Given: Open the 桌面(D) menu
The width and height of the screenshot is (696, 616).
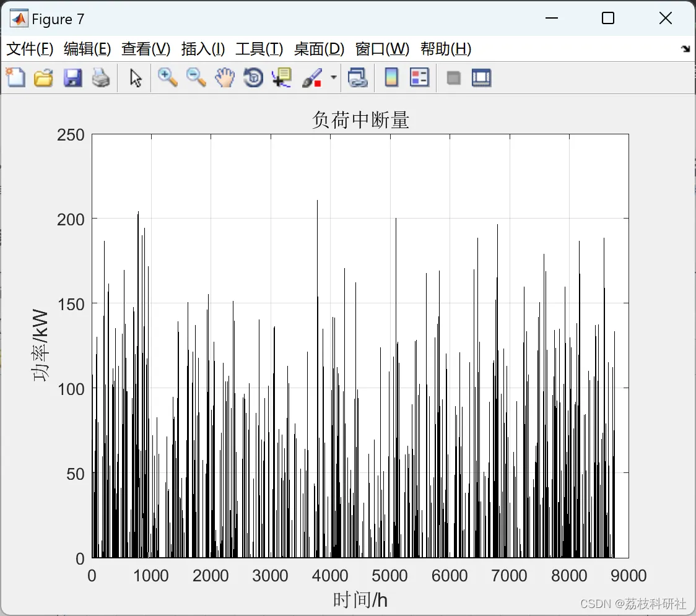Looking at the screenshot, I should tap(319, 49).
